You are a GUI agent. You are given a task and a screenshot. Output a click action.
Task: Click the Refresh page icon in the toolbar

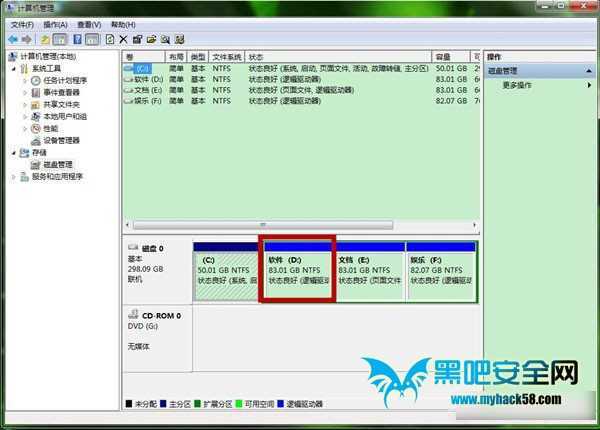pos(110,39)
